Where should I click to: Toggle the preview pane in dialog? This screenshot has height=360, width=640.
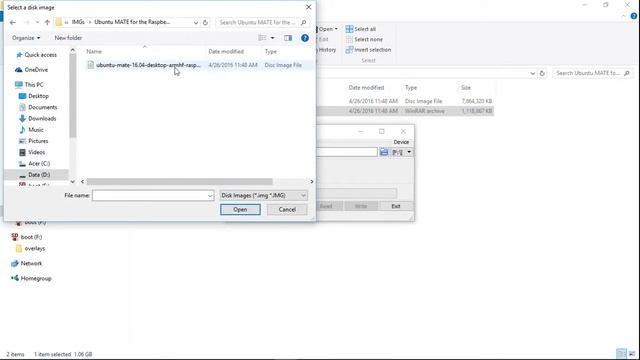coord(288,38)
